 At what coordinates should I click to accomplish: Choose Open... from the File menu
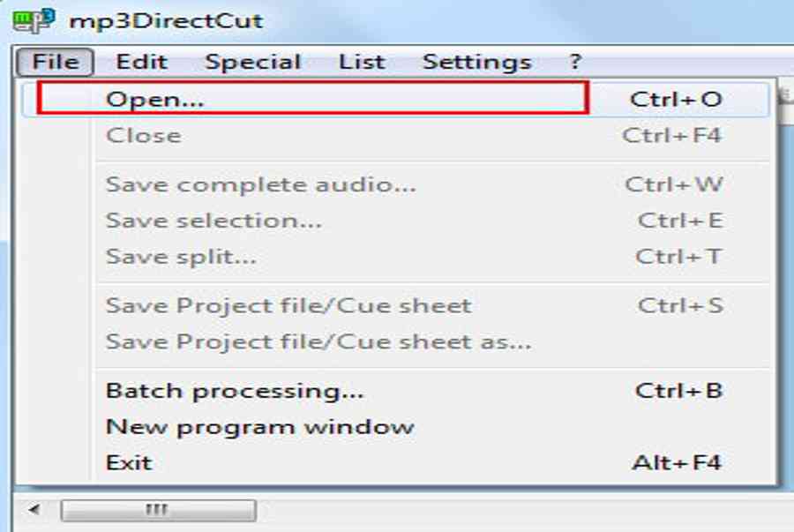(396, 99)
